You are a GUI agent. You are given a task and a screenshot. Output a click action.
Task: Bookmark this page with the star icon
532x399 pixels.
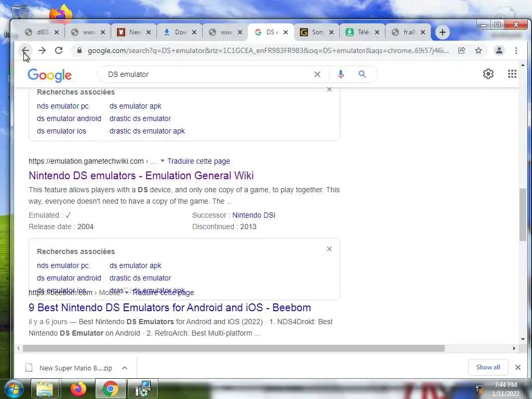pyautogui.click(x=478, y=50)
